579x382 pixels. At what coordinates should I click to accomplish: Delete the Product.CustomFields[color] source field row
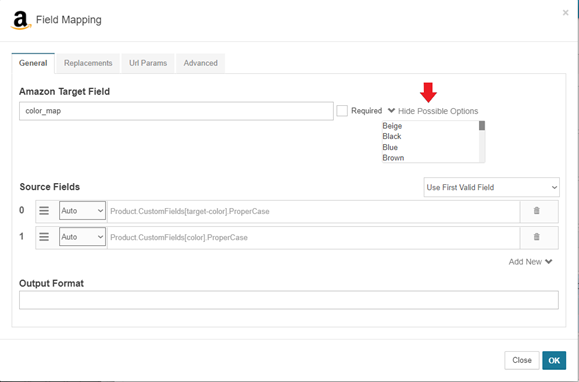(x=537, y=237)
